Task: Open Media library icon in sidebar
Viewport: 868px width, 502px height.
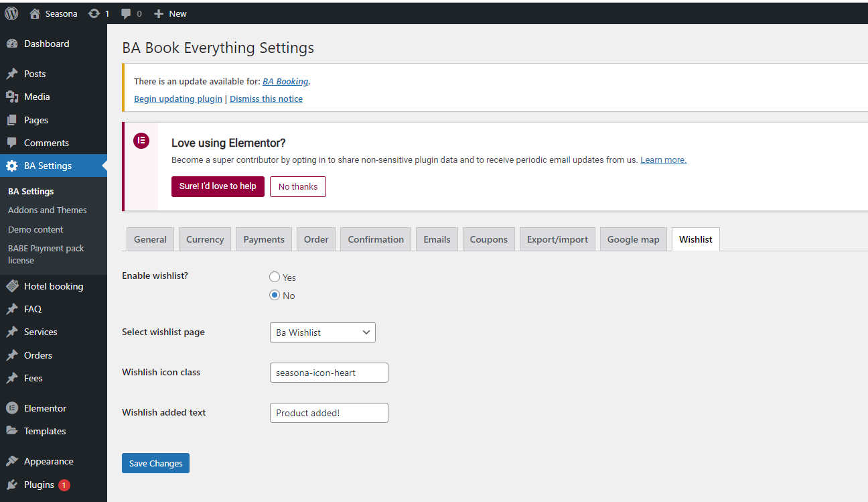Action: [x=12, y=97]
